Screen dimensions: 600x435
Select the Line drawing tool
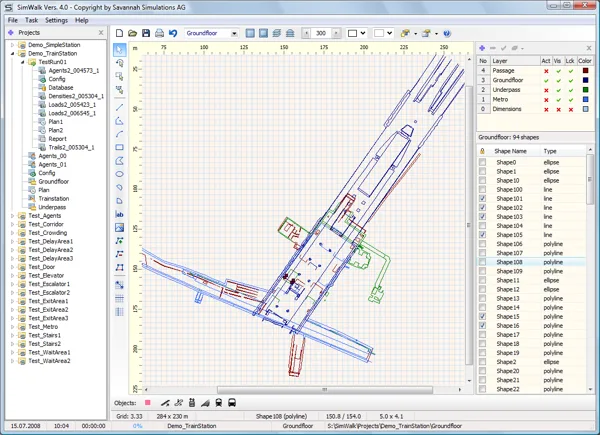[119, 107]
